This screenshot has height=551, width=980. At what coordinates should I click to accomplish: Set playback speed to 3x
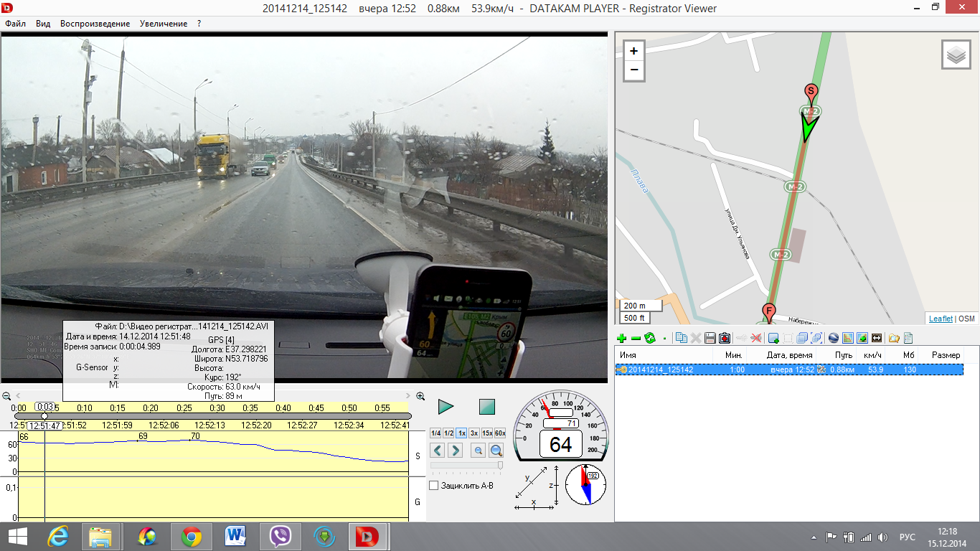(x=474, y=433)
